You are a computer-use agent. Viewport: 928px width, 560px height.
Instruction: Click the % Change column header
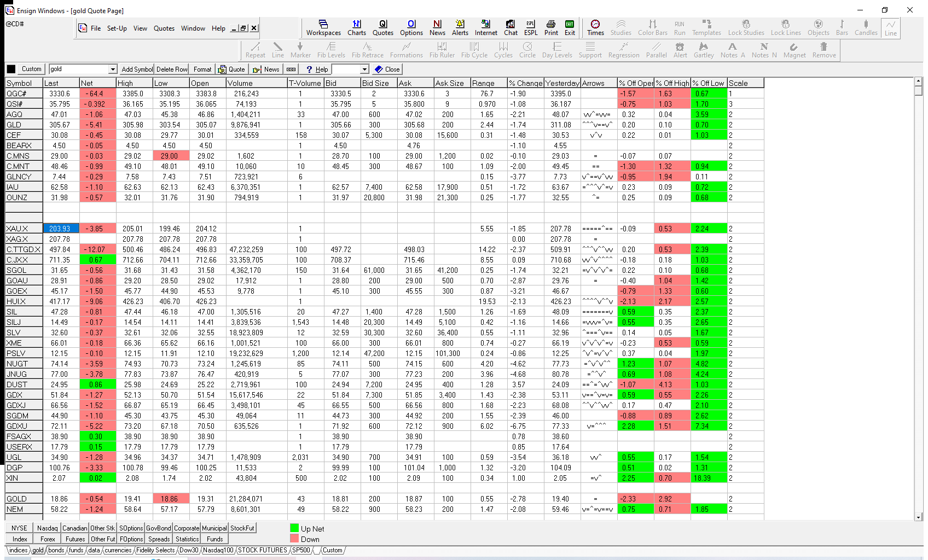[x=525, y=83]
